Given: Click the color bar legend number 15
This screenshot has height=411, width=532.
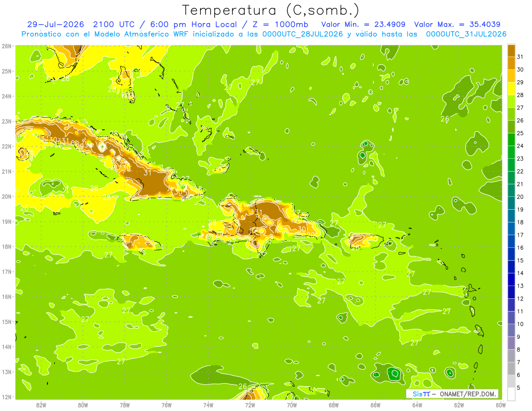Looking at the screenshot, I should (520, 260).
